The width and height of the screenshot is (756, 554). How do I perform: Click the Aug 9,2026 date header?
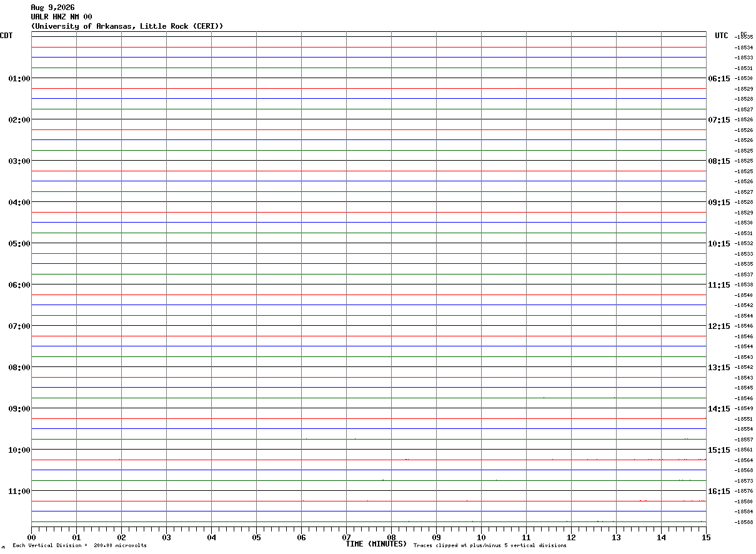point(53,8)
